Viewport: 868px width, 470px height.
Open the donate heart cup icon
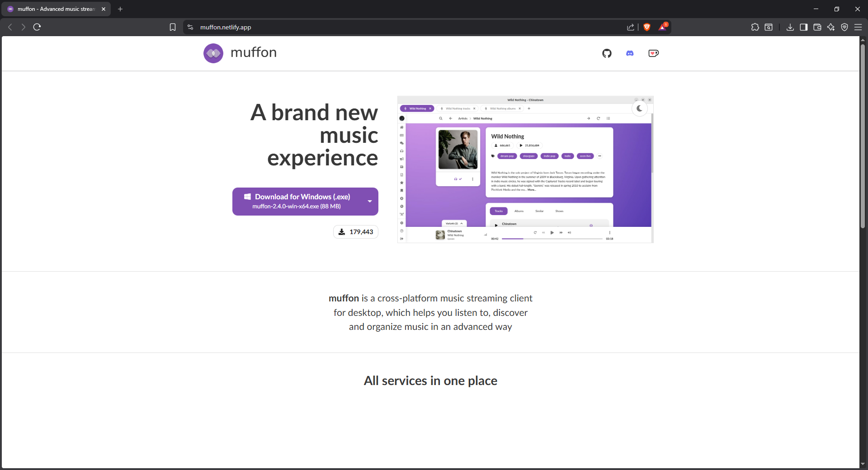click(x=653, y=53)
